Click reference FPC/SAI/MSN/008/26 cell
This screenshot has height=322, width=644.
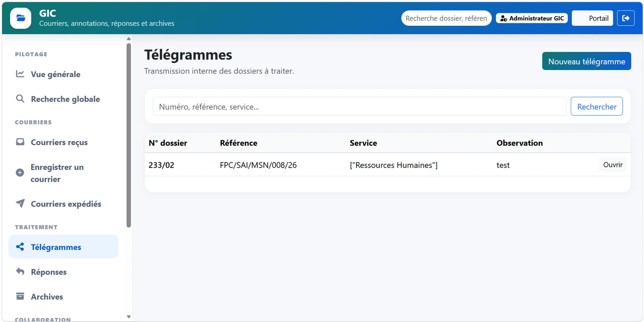click(x=258, y=165)
